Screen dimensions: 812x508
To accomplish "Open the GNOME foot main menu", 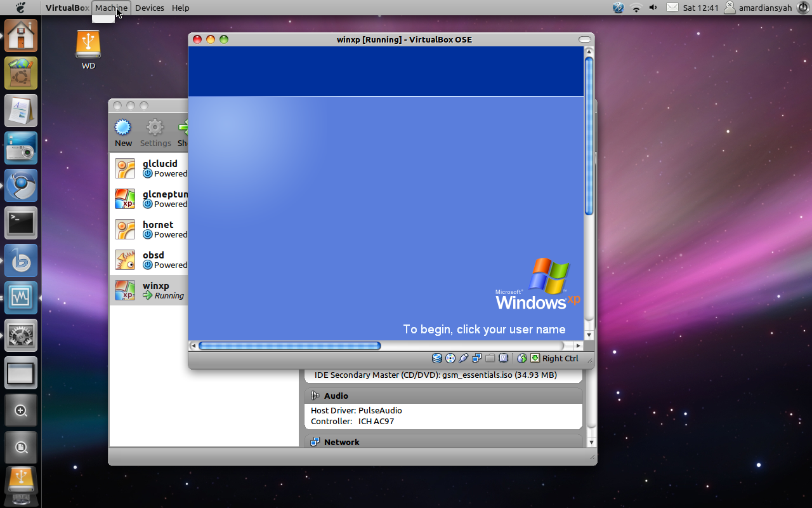I will click(20, 8).
